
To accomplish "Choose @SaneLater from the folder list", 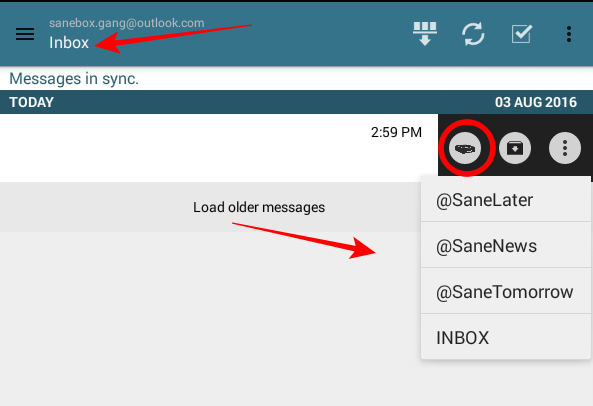I will pos(506,199).
